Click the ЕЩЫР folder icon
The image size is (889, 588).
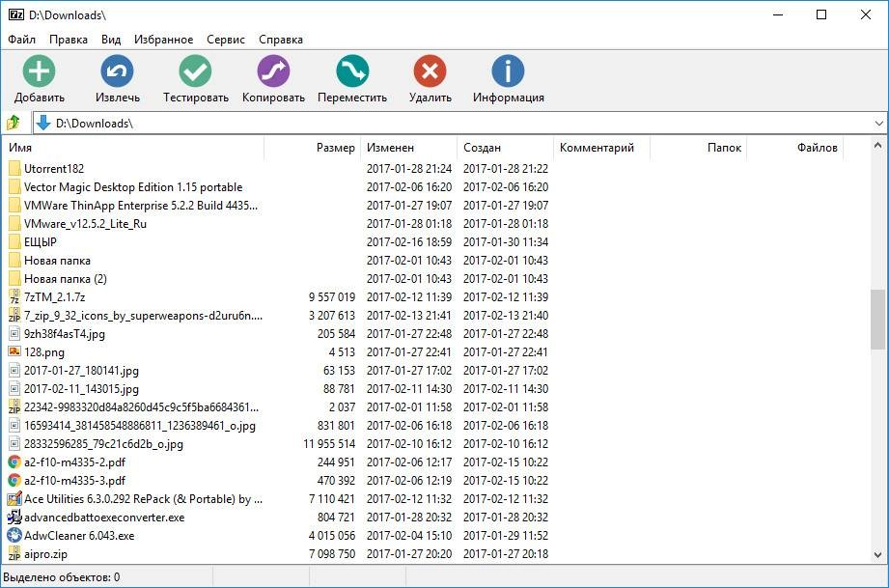pyautogui.click(x=14, y=242)
